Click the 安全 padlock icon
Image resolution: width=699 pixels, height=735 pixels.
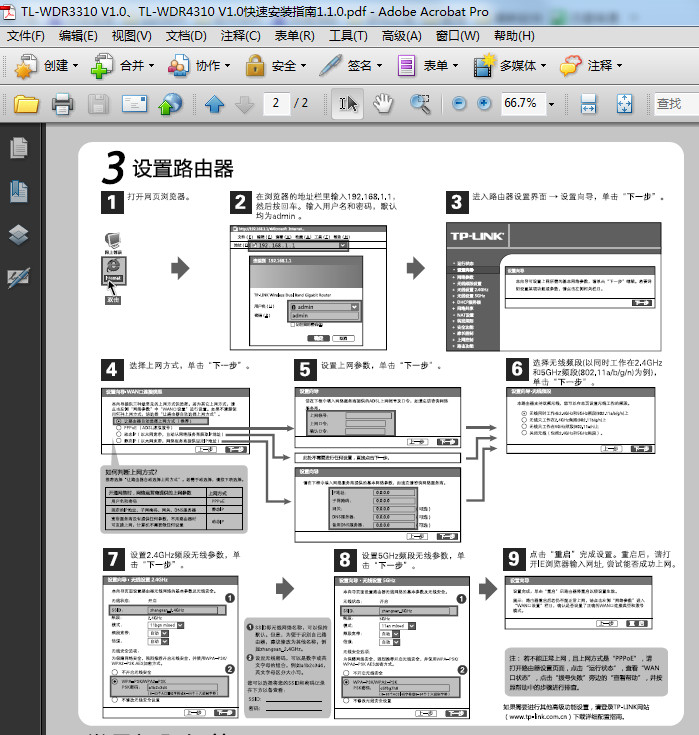pos(255,66)
